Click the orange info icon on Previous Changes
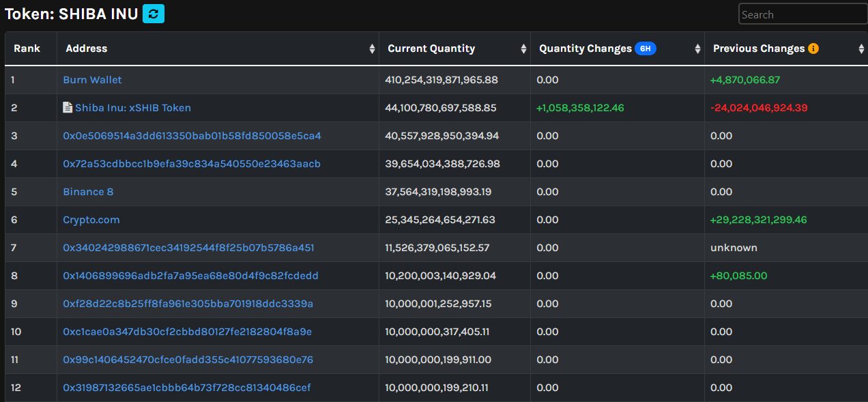The height and width of the screenshot is (402, 868). click(x=813, y=48)
